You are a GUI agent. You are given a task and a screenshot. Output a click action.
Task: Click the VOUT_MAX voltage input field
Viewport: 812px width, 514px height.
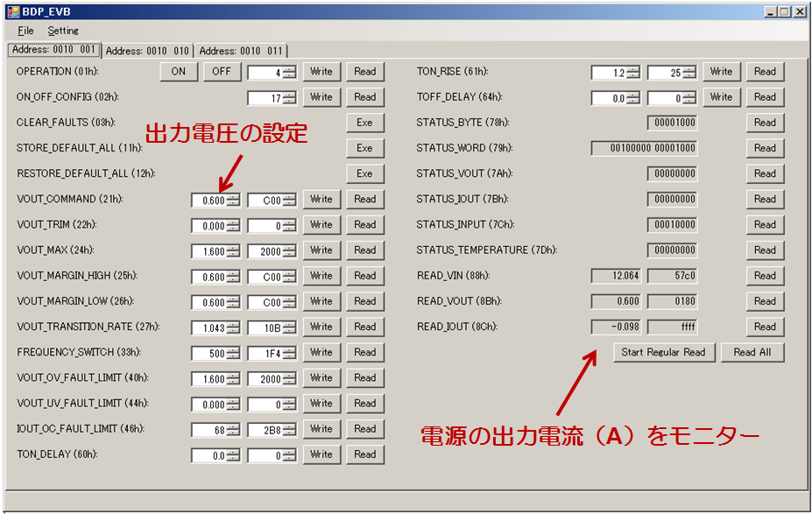pyautogui.click(x=209, y=250)
